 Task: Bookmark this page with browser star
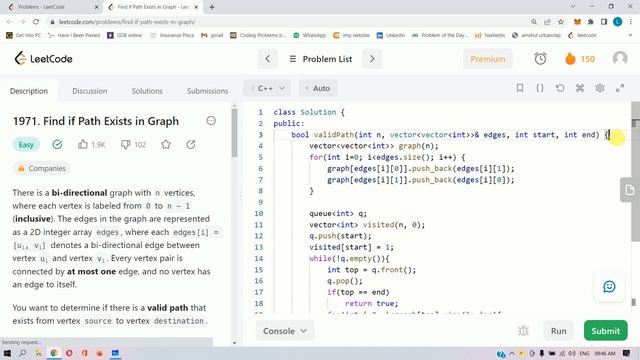(561, 22)
